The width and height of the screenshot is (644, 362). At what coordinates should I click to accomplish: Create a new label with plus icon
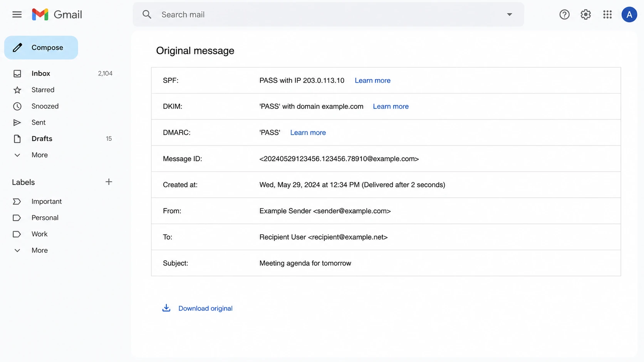coord(109,182)
